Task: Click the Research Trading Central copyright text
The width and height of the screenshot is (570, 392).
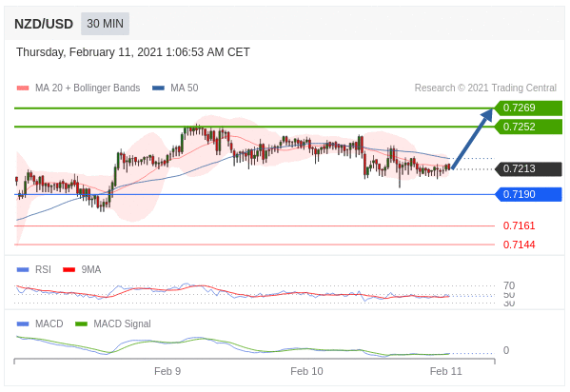Action: 485,88
